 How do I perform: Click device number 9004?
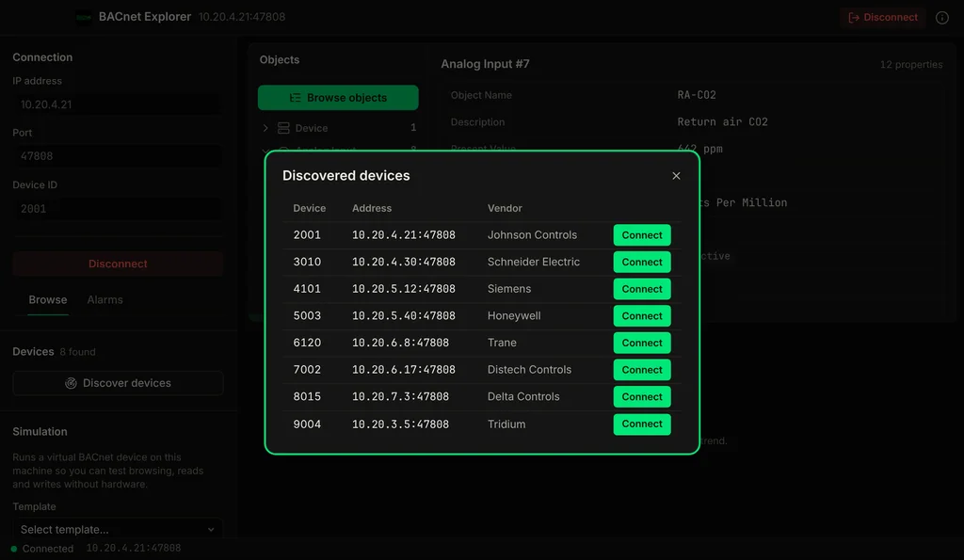pyautogui.click(x=307, y=424)
